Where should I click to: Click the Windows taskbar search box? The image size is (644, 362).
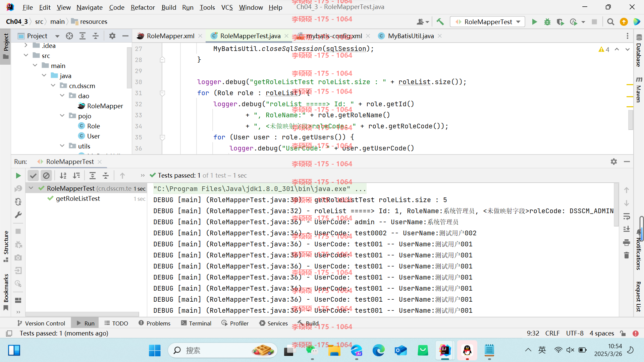[x=222, y=350]
